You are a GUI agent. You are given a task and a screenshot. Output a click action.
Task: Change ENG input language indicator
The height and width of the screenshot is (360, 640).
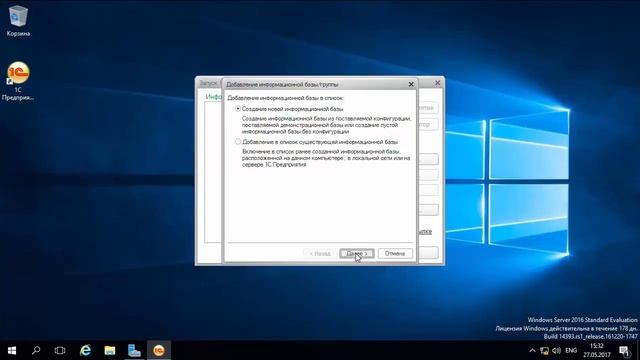[x=571, y=351]
